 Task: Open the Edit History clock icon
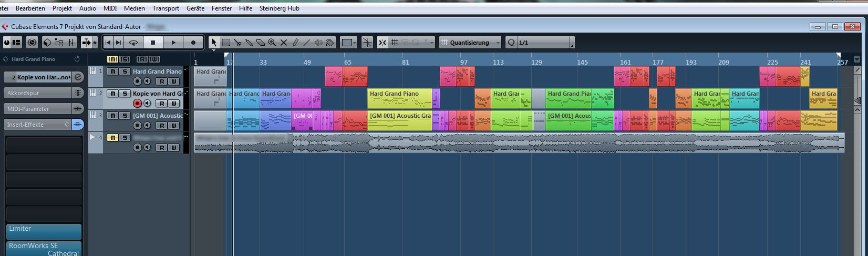(32, 43)
